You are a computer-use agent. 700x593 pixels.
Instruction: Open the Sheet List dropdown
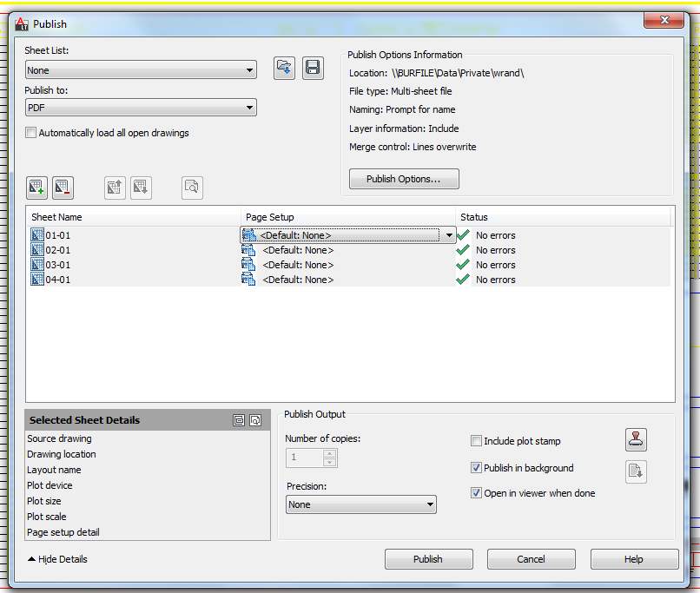250,69
